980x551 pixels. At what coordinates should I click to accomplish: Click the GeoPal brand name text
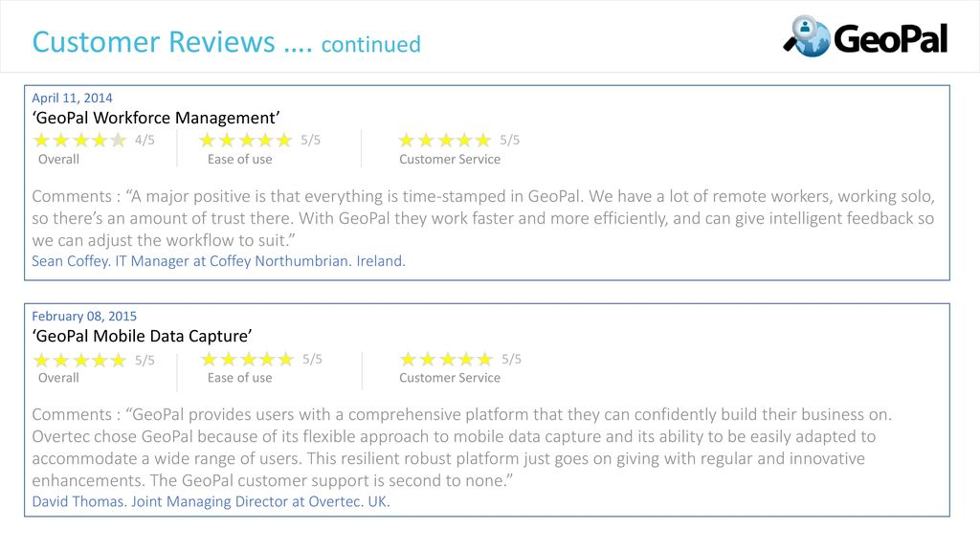[x=891, y=38]
